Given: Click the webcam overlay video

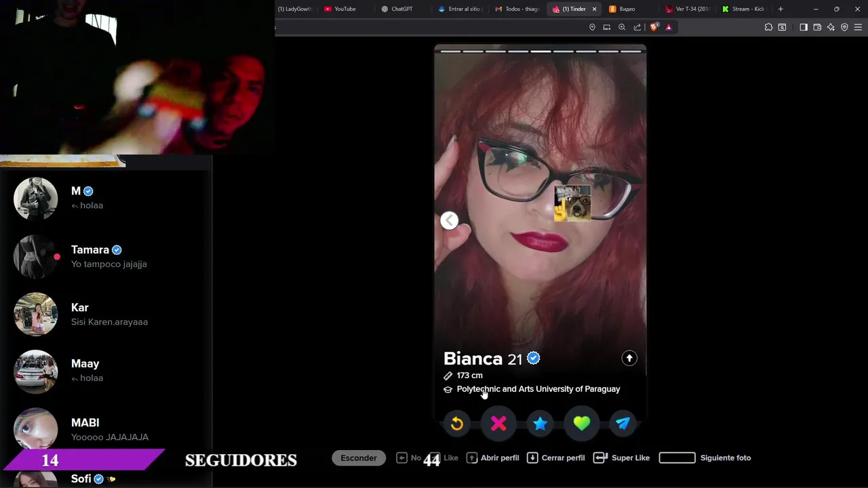Looking at the screenshot, I should tap(137, 77).
